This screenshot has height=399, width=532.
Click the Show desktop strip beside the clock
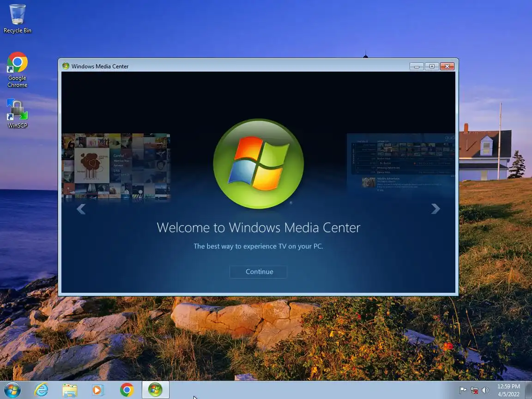click(529, 390)
